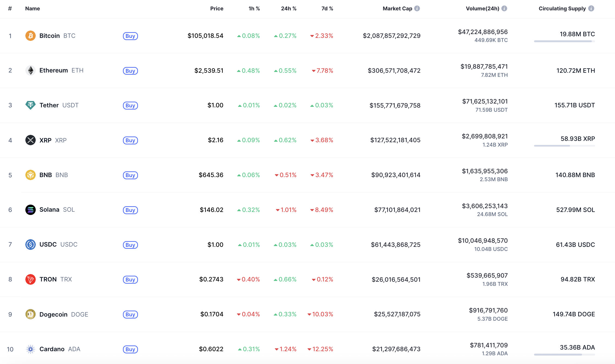Open the BNB coin name link
Image resolution: width=615 pixels, height=364 pixels.
pos(46,175)
